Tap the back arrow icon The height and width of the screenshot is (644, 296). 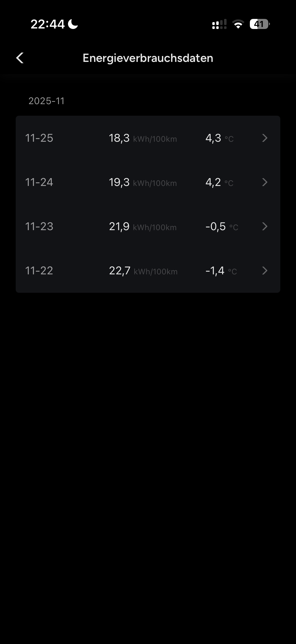pyautogui.click(x=20, y=58)
